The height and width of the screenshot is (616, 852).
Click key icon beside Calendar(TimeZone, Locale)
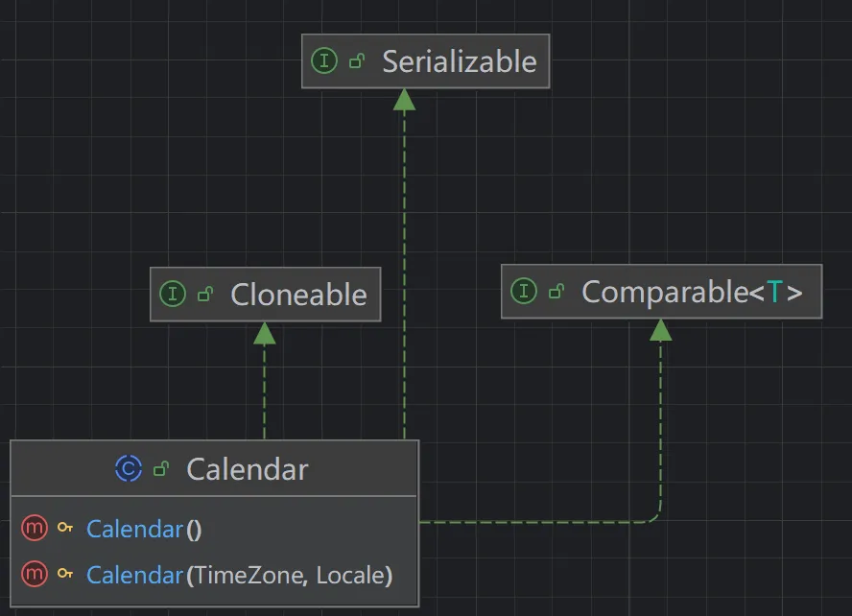coord(65,575)
